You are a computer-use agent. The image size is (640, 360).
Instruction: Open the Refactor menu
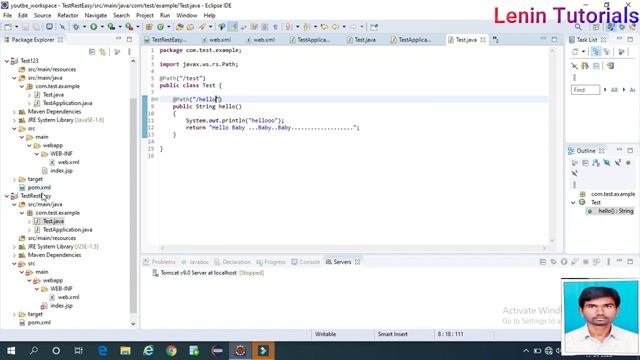[x=68, y=15]
